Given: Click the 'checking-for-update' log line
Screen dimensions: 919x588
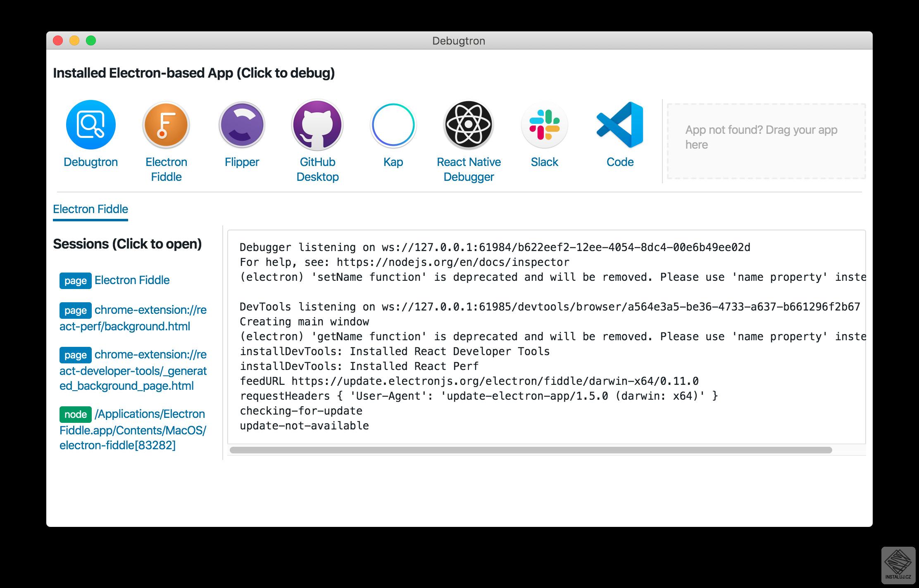Looking at the screenshot, I should coord(301,411).
